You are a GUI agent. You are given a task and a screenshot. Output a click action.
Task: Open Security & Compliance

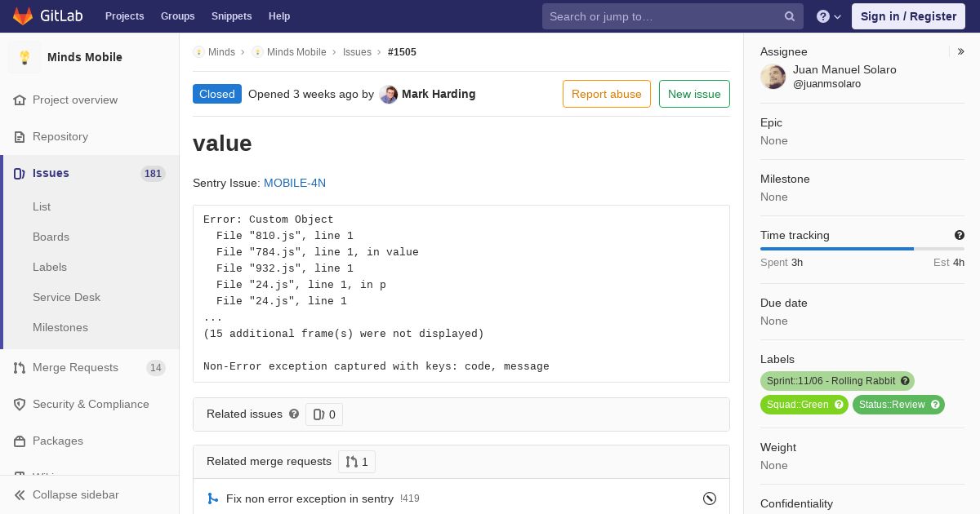91,404
